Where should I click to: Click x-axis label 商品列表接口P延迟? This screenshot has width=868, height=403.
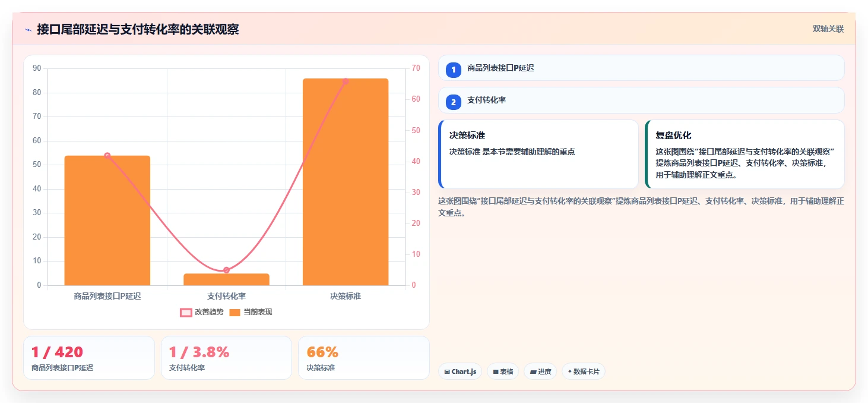coord(107,296)
